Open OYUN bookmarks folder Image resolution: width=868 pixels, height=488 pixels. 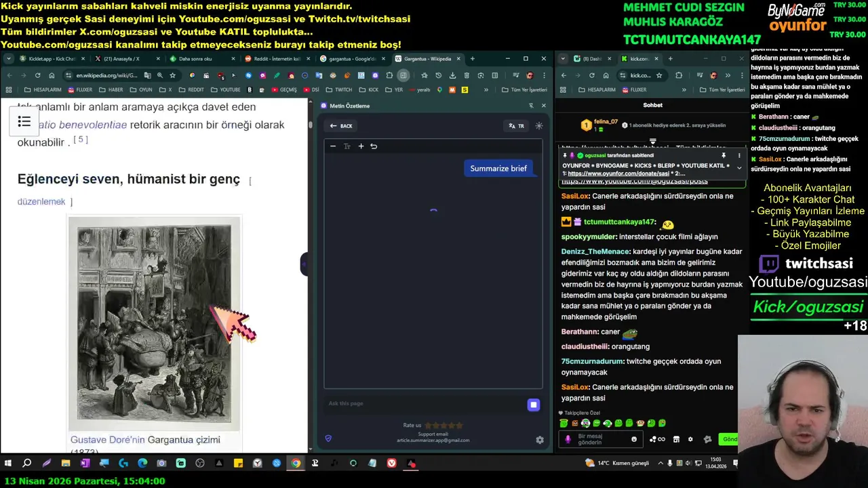(x=141, y=89)
